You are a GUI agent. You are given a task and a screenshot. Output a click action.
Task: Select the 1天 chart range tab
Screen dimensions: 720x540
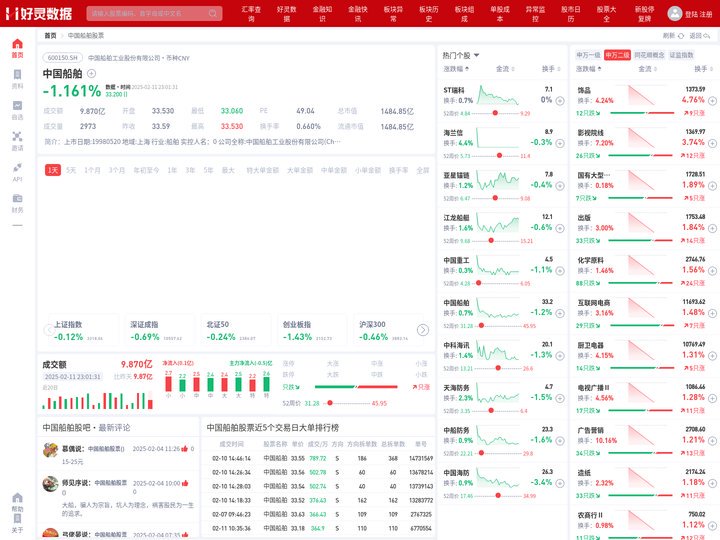click(53, 170)
